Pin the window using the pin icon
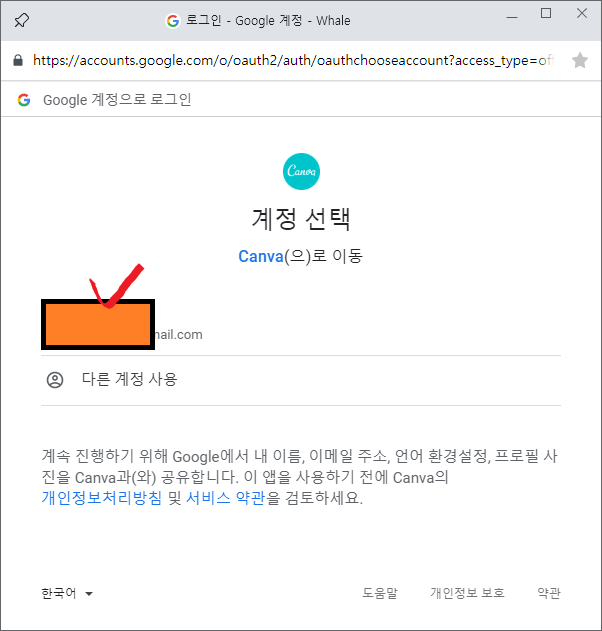The width and height of the screenshot is (602, 631). point(22,20)
